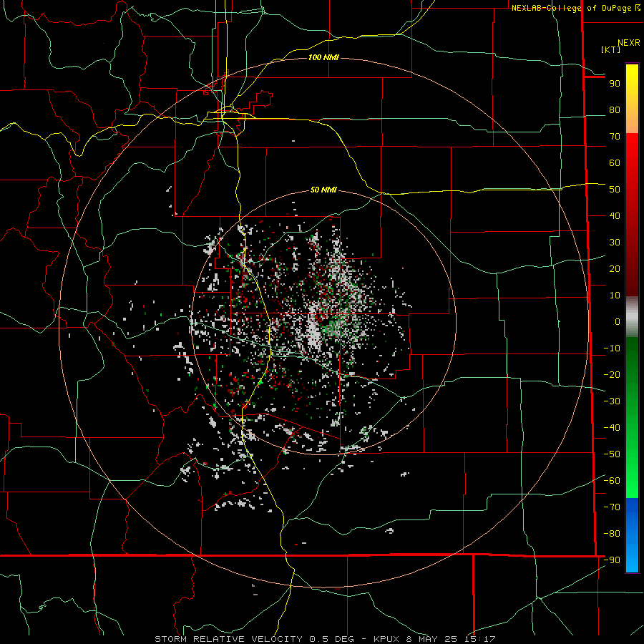Screen dimensions: 644x644
Task: Click the positive 70 scale value
Action: pyautogui.click(x=615, y=137)
